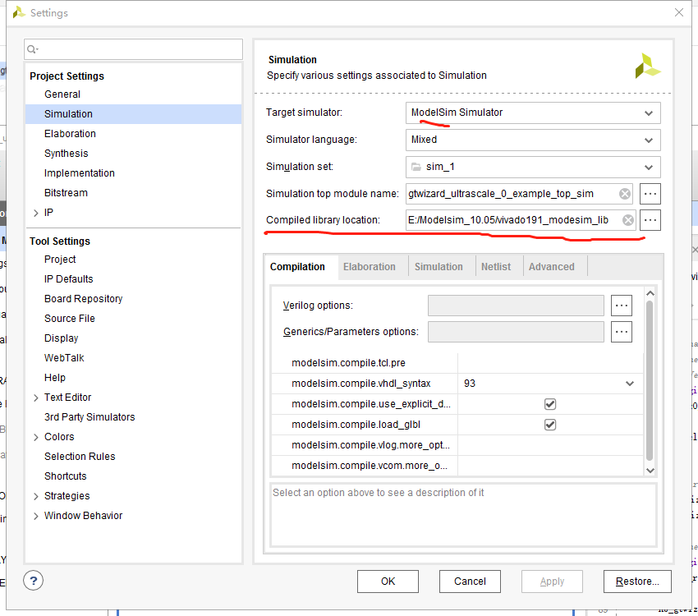
Task: Switch to the Simulation tab
Action: (x=439, y=267)
